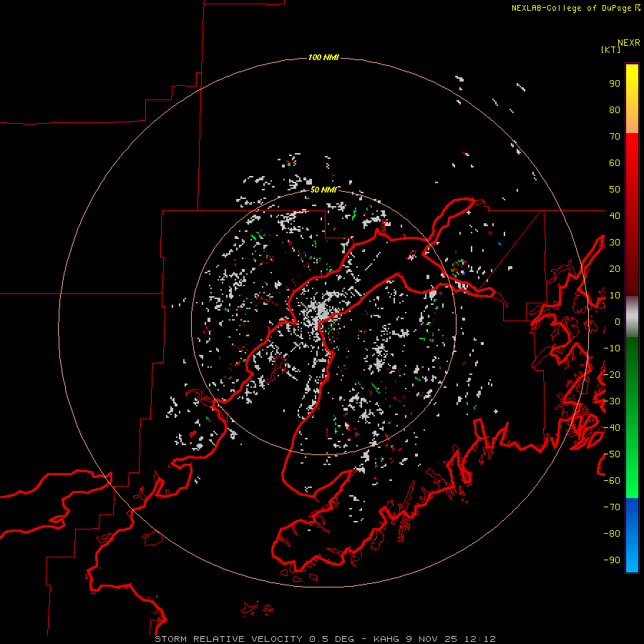644x644 pixels.
Task: Click the KAHG station identifier
Action: point(386,639)
